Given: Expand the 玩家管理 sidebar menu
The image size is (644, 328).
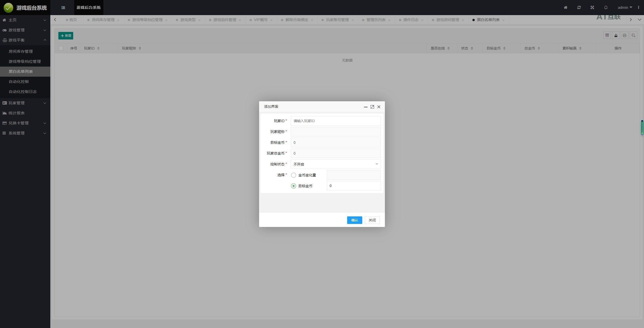Looking at the screenshot, I should pyautogui.click(x=25, y=103).
